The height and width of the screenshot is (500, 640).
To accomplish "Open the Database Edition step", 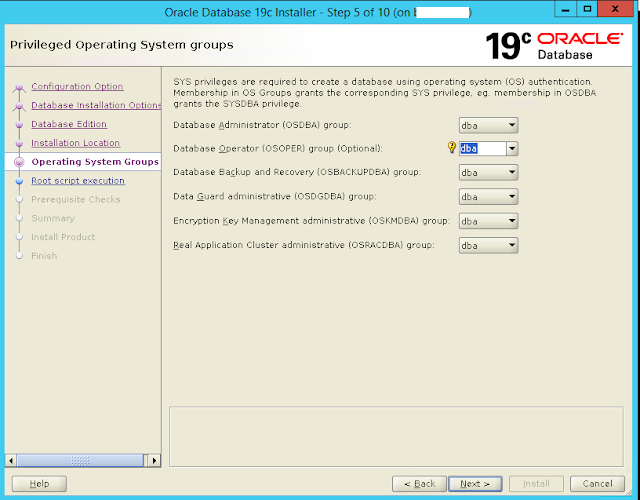I will 69,124.
